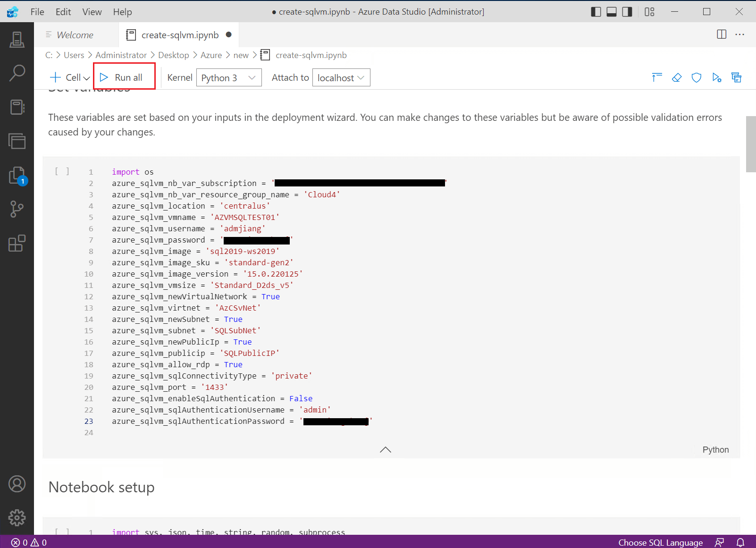This screenshot has height=548, width=756.
Task: Toggle the bottom panel layout button
Action: [x=612, y=12]
